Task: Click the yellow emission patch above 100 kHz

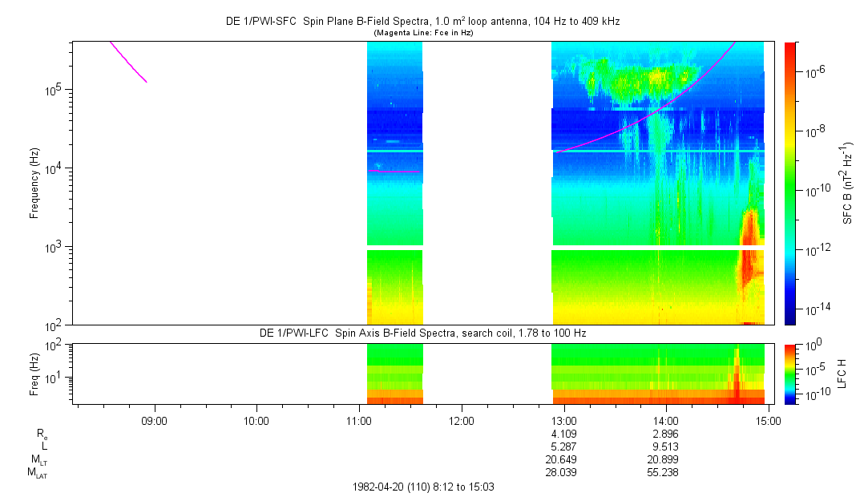Action: 641,80
